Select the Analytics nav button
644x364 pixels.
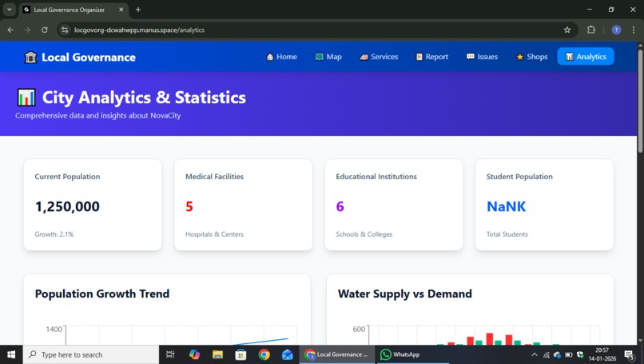click(x=586, y=57)
